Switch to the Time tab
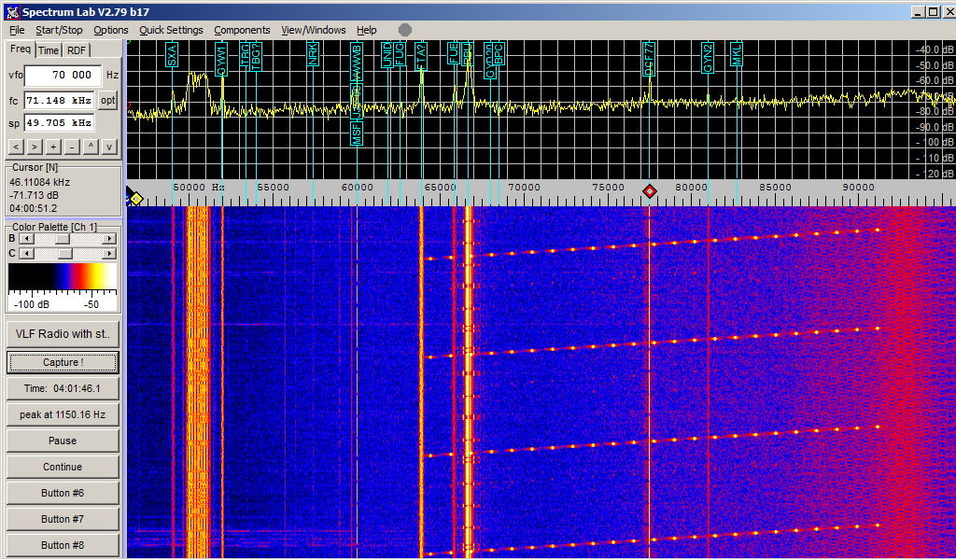This screenshot has height=560, width=956. 49,50
